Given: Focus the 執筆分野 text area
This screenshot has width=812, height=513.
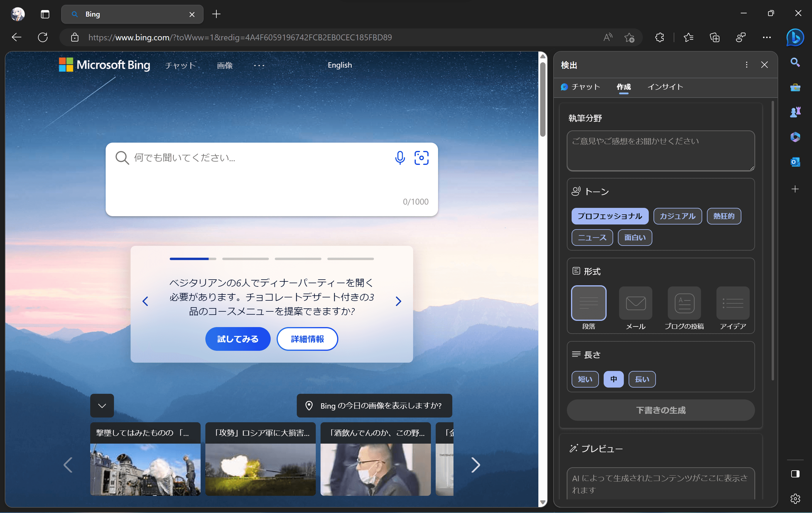Looking at the screenshot, I should tap(661, 151).
